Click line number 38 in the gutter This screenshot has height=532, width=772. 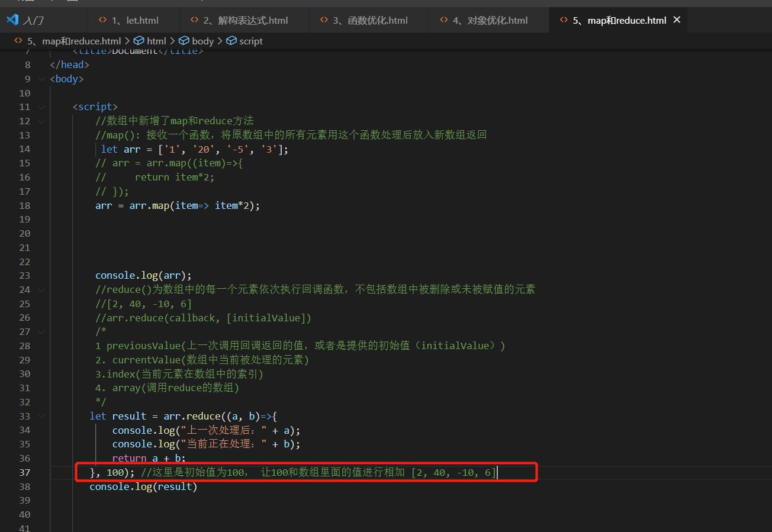24,486
